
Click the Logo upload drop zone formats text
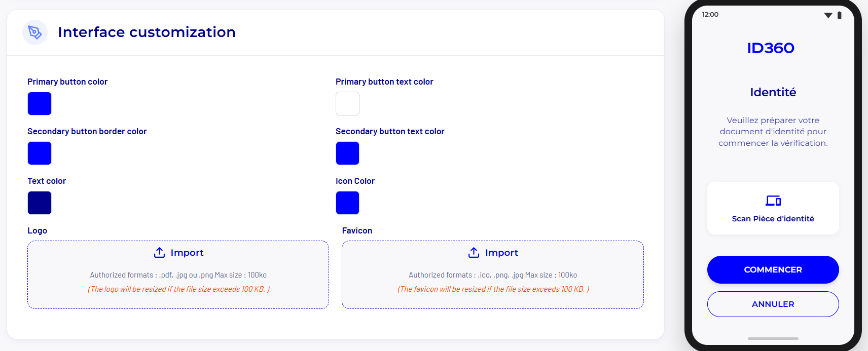pyautogui.click(x=178, y=275)
